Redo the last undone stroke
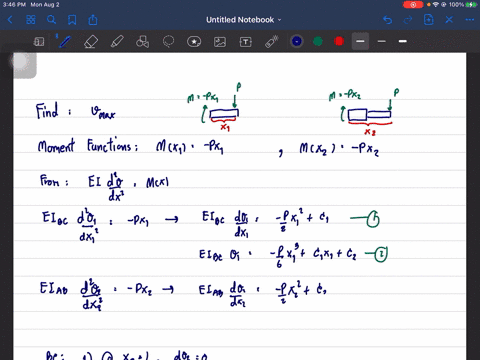The height and width of the screenshot is (360, 480). 408,20
